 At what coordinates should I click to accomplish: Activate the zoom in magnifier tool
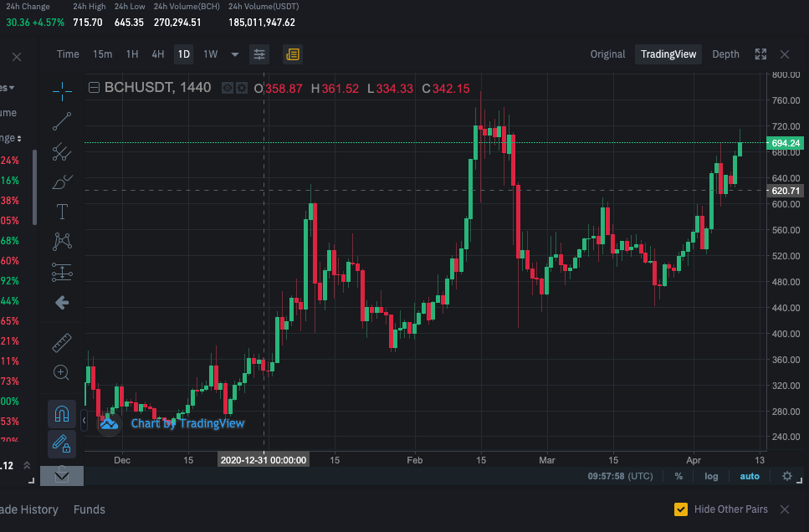click(61, 372)
